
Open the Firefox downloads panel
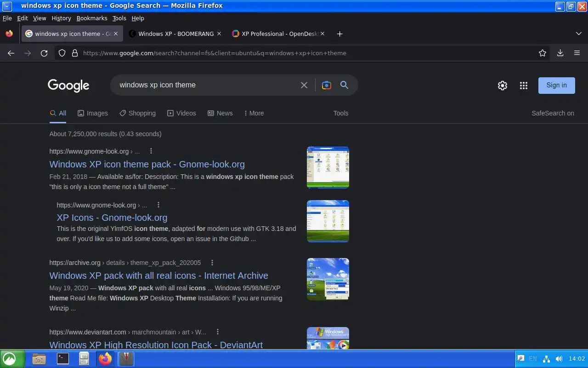(x=560, y=53)
